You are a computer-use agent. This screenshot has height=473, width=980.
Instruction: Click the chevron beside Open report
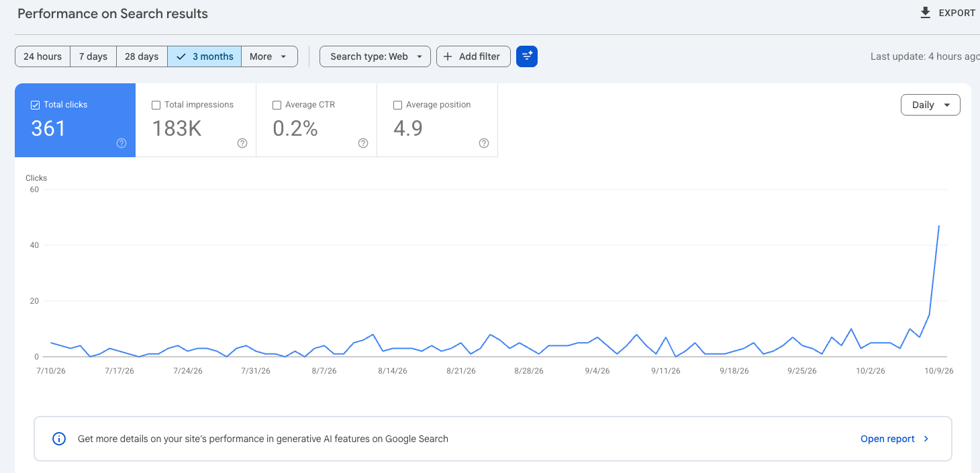point(926,439)
